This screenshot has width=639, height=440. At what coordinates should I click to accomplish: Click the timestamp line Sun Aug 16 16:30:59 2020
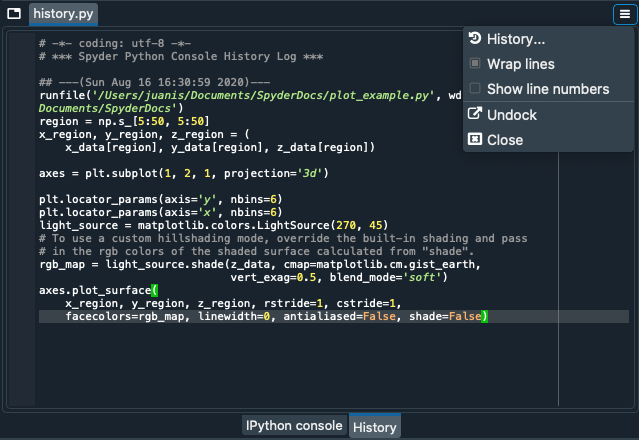pyautogui.click(x=154, y=82)
